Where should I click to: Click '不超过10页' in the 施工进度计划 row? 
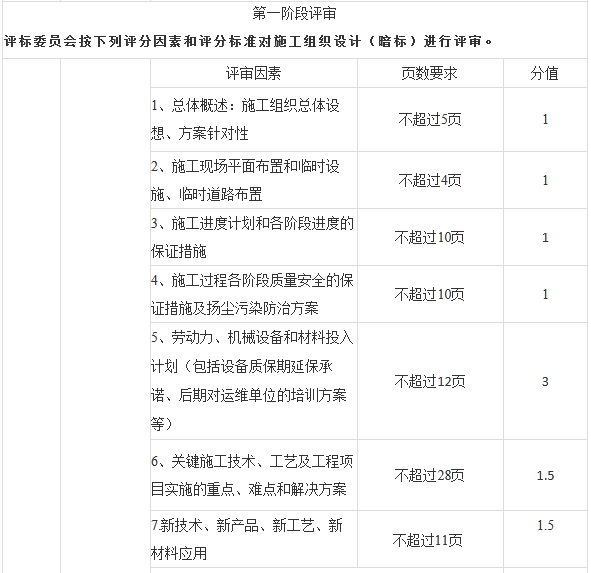point(429,237)
